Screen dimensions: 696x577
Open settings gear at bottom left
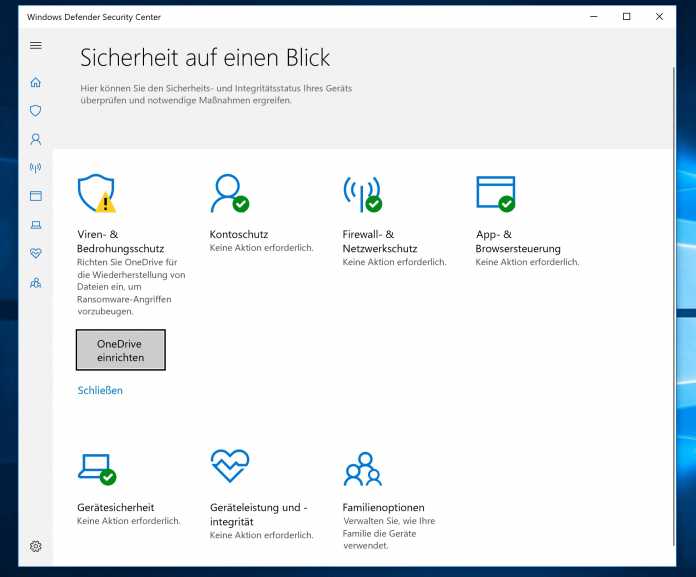coord(36,546)
